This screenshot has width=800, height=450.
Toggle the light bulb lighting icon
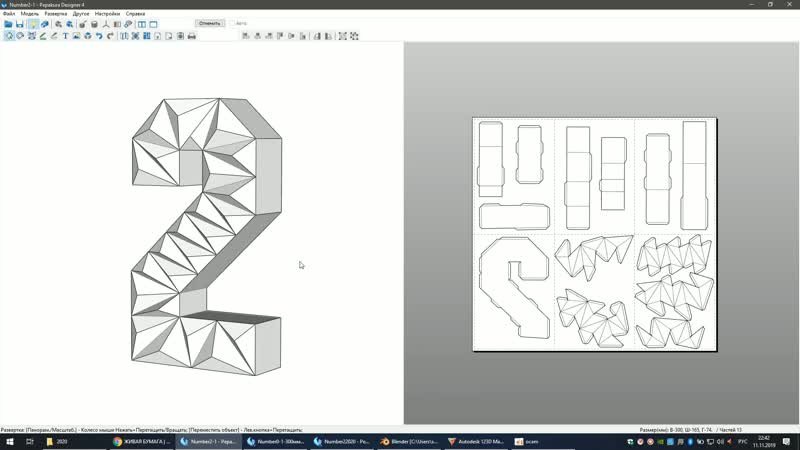(32, 23)
